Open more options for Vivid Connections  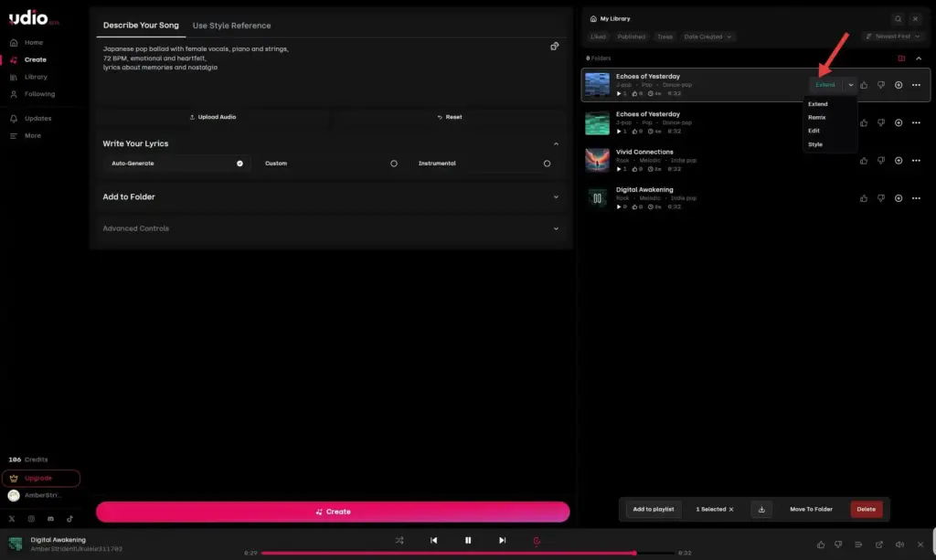916,161
